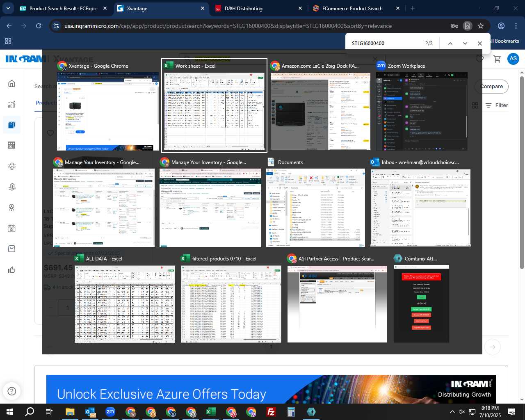The width and height of the screenshot is (525, 420).
Task: Go to previous find-in-page match
Action: point(450,43)
